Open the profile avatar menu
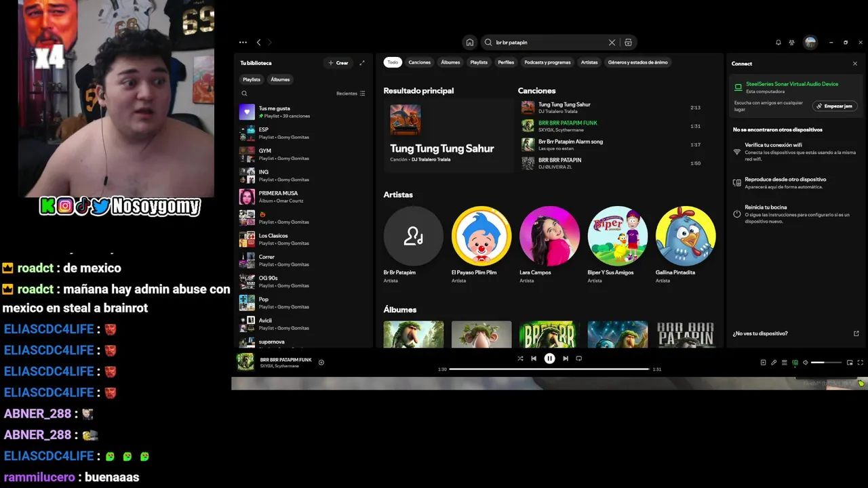Viewport: 868px width, 488px height. 810,42
